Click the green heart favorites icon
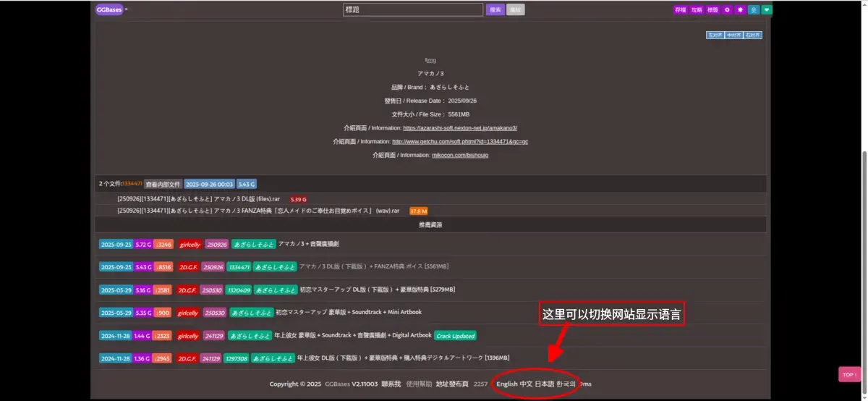The width and height of the screenshot is (868, 401). [x=766, y=10]
